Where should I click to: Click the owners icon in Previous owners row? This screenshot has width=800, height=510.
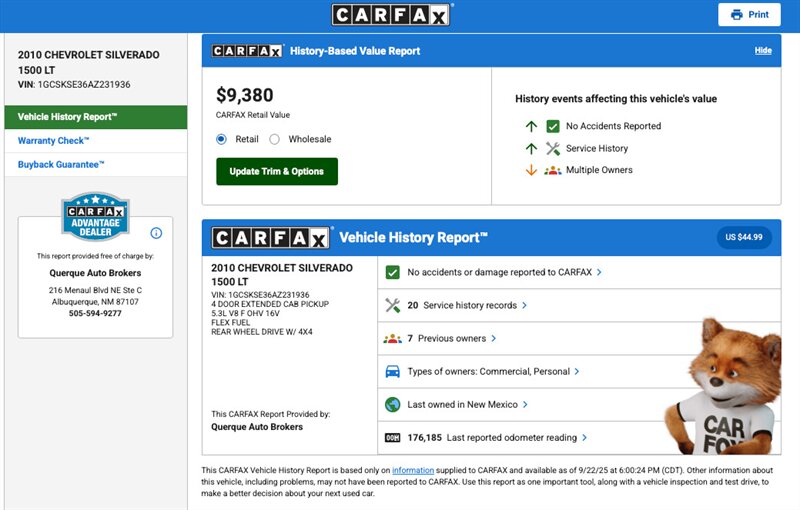(x=392, y=339)
